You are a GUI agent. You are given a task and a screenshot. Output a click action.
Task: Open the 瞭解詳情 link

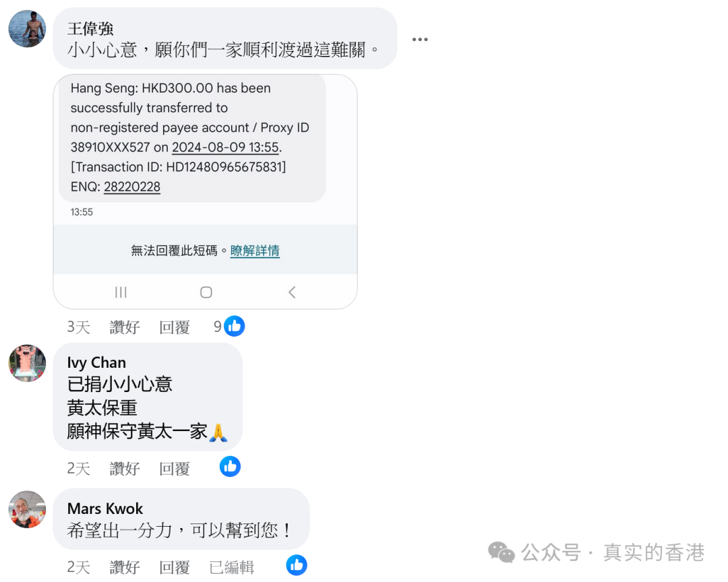pos(255,251)
